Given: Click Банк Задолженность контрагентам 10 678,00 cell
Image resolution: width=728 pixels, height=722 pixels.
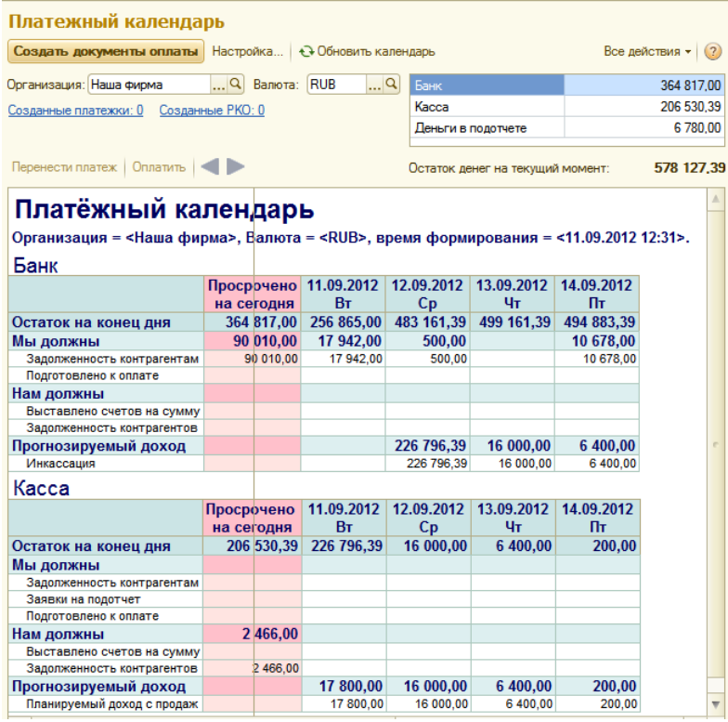Looking at the screenshot, I should point(596,359).
